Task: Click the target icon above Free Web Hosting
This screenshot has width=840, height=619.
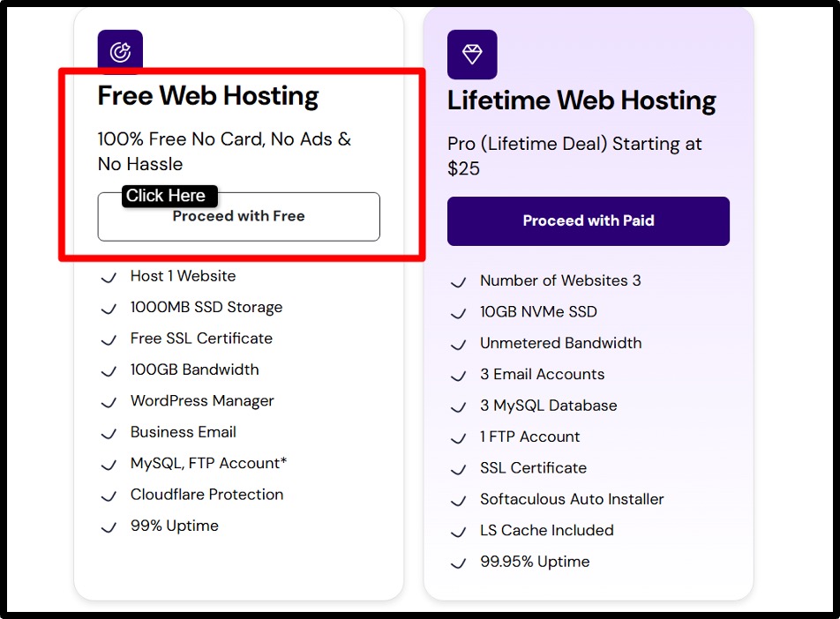Action: tap(120, 50)
